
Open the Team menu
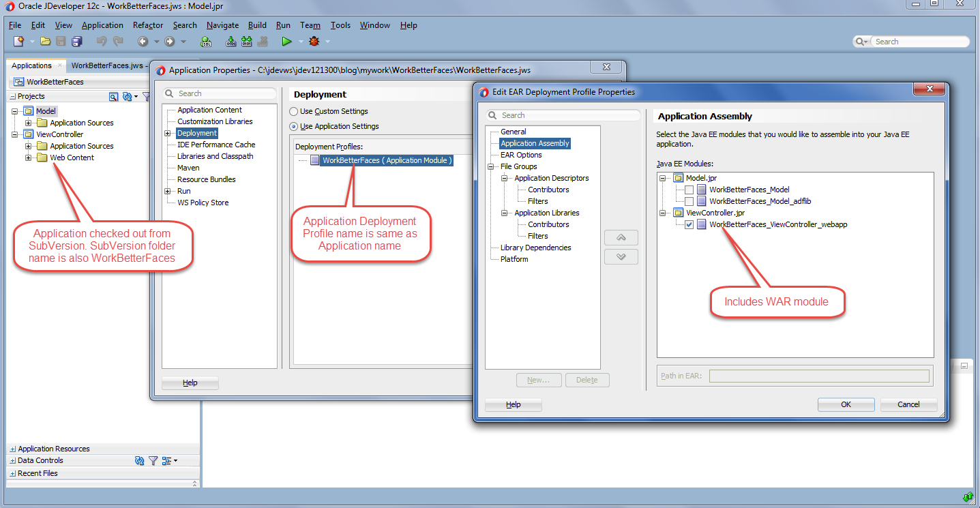310,25
